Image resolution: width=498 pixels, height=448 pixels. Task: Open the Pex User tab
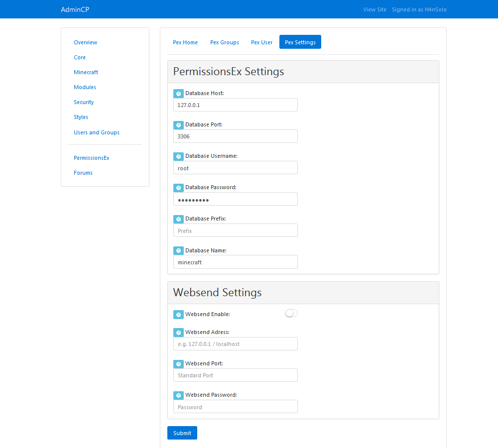(261, 42)
